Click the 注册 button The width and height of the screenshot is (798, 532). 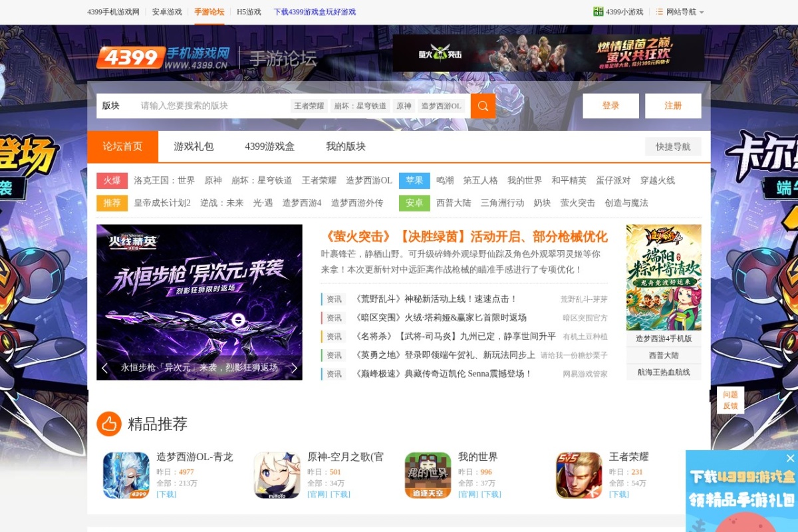[x=673, y=106]
